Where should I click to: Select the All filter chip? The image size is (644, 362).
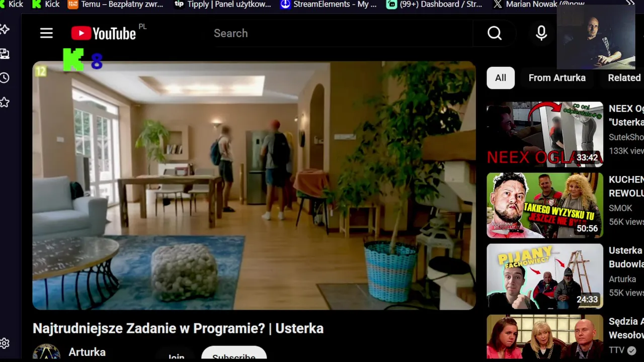pyautogui.click(x=501, y=78)
